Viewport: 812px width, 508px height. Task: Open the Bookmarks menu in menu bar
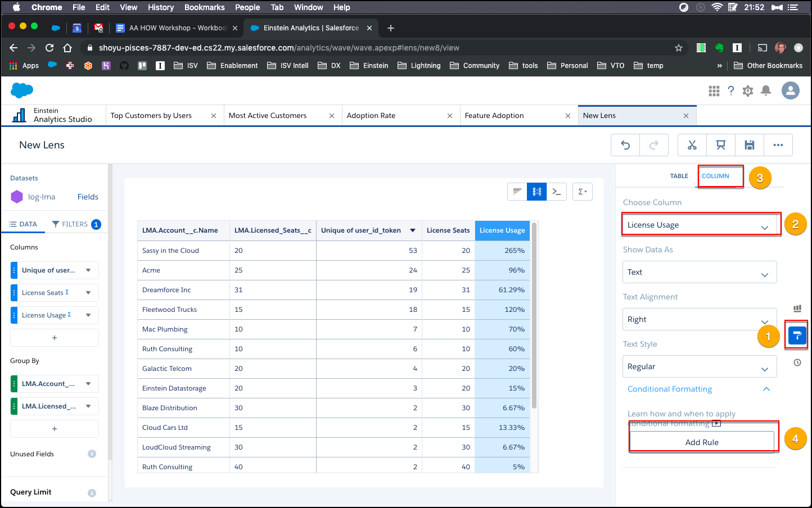(x=205, y=7)
